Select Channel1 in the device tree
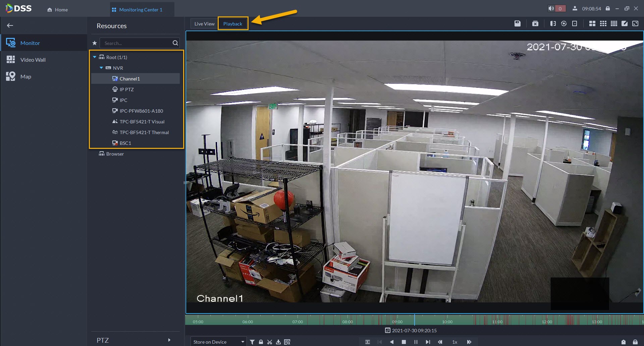This screenshot has width=644, height=346. coord(136,79)
